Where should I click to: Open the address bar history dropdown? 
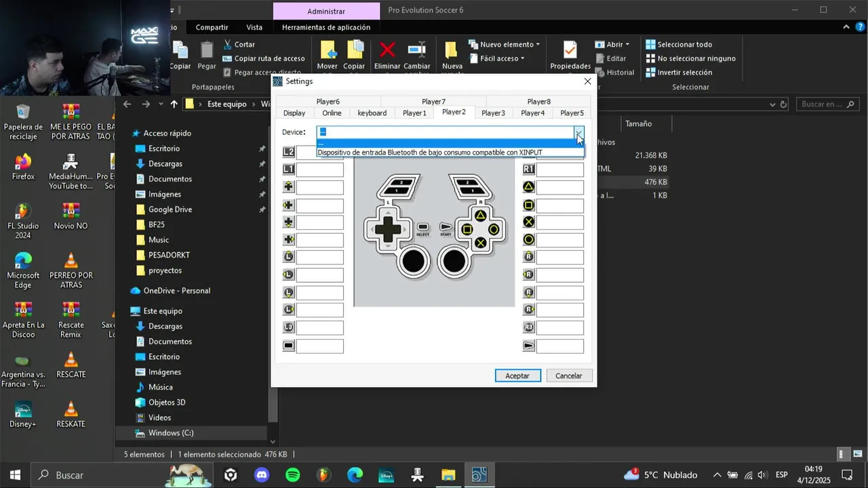[772, 104]
